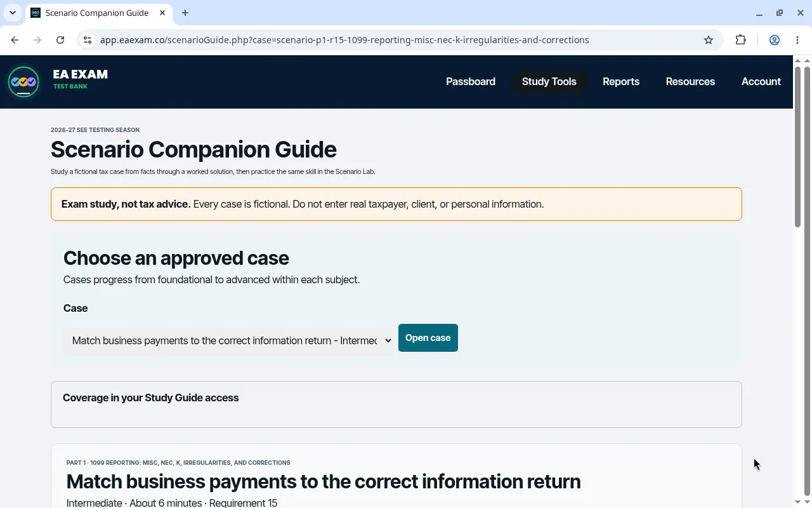This screenshot has width=812, height=508.
Task: Open the Account menu item
Action: pyautogui.click(x=761, y=81)
